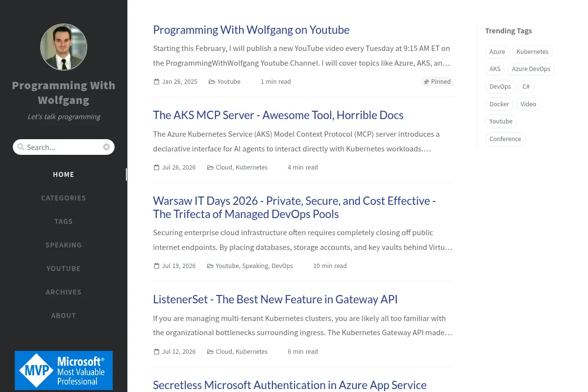The image size is (588, 392).
Task: Clear search with the X icon
Action: tap(106, 147)
